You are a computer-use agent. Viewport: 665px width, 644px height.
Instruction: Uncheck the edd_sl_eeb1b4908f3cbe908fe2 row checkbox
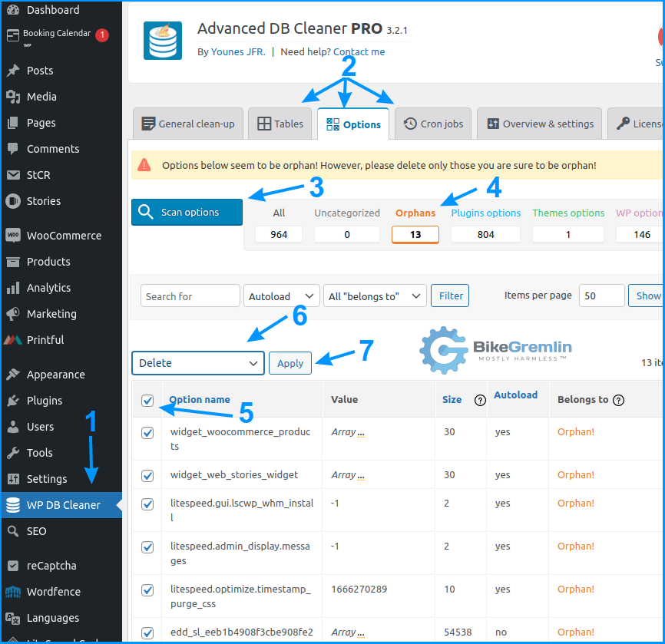coord(147,633)
